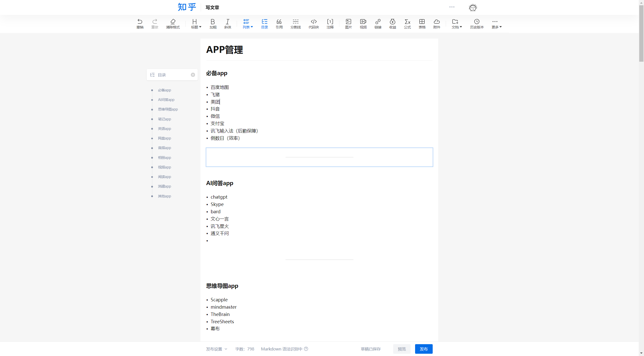The width and height of the screenshot is (644, 356).
Task: Toggle bold (加粗) formatting
Action: 213,24
